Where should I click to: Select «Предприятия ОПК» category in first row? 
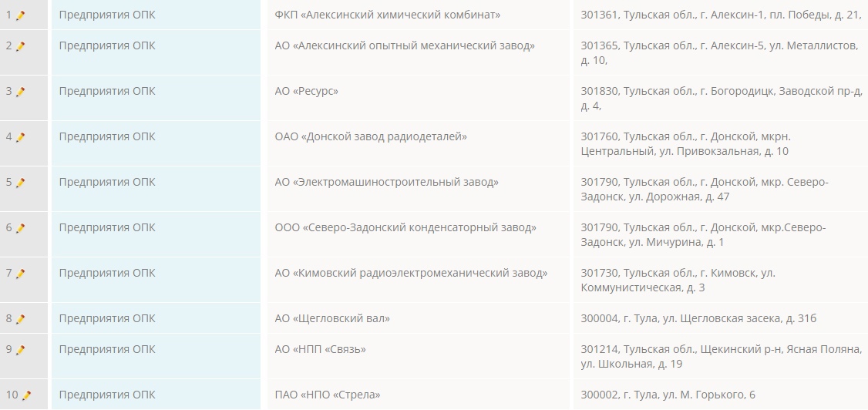tap(107, 15)
